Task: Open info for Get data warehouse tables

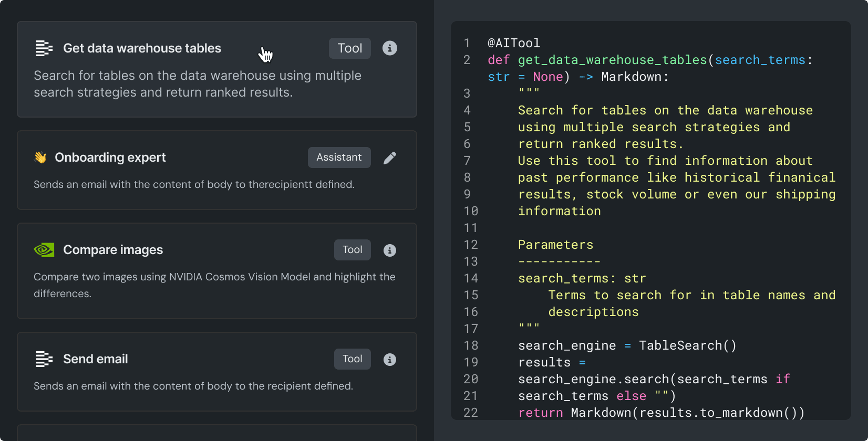Action: pos(389,48)
